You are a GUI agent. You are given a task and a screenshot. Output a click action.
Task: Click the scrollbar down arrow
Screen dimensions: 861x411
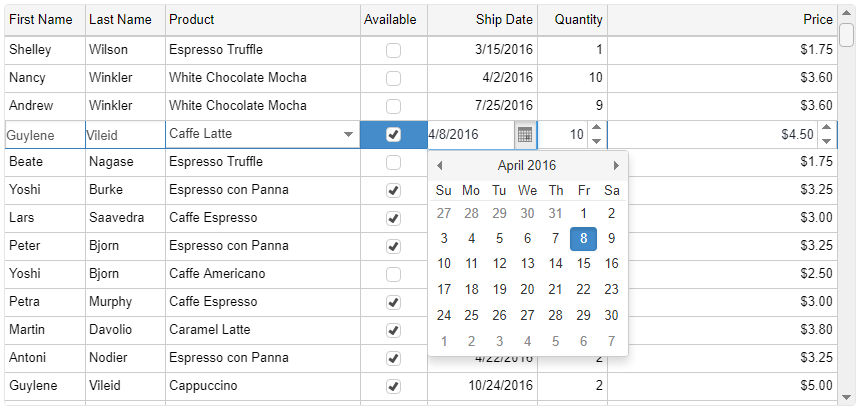point(846,397)
